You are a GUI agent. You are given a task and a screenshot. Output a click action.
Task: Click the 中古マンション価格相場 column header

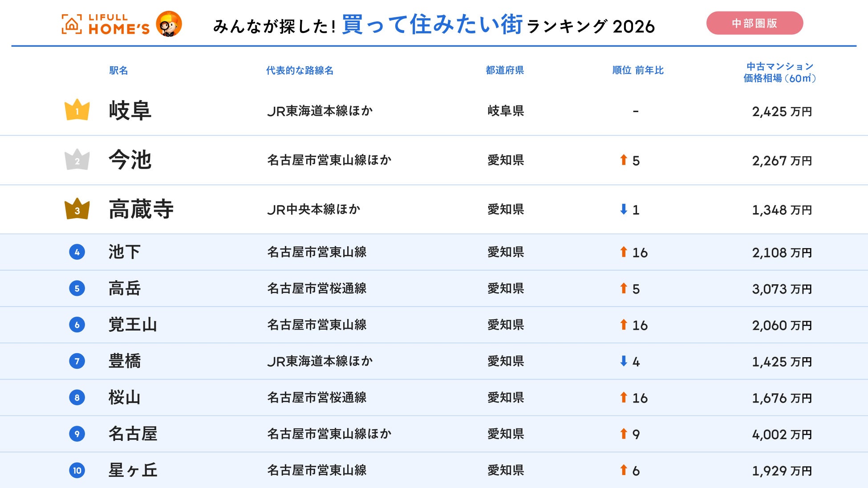click(779, 73)
